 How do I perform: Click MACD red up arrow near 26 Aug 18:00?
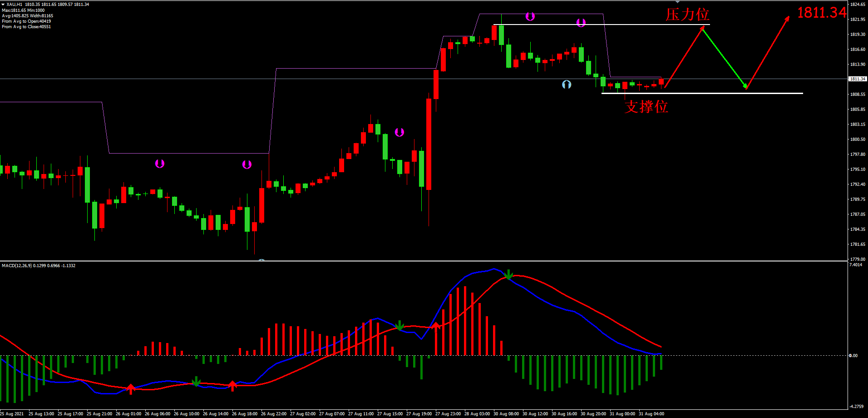click(x=232, y=386)
